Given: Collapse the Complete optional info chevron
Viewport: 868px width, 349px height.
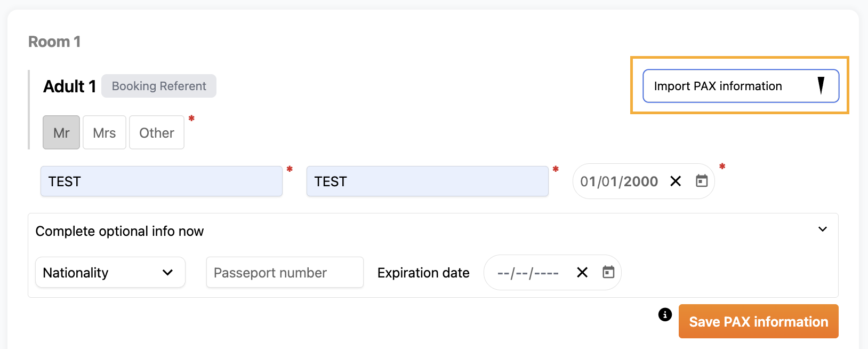Looking at the screenshot, I should point(823,229).
